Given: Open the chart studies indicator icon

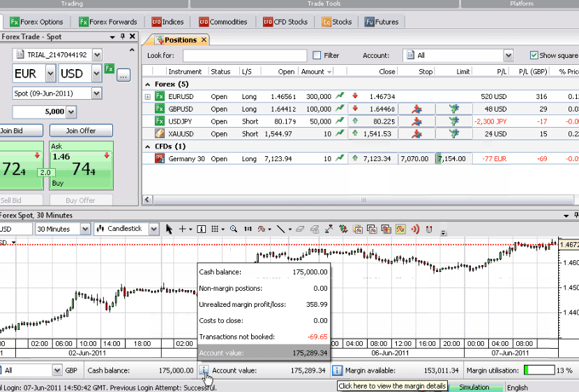Looking at the screenshot, I should (262, 229).
